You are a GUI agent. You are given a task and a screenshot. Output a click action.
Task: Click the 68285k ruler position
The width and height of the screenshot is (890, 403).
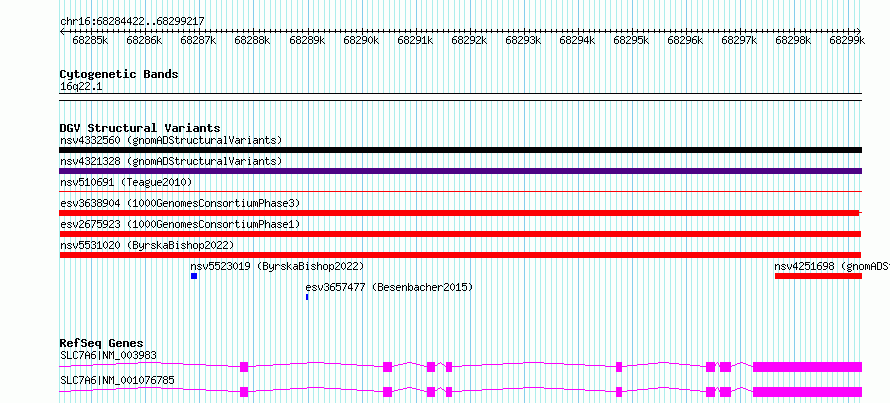point(90,40)
